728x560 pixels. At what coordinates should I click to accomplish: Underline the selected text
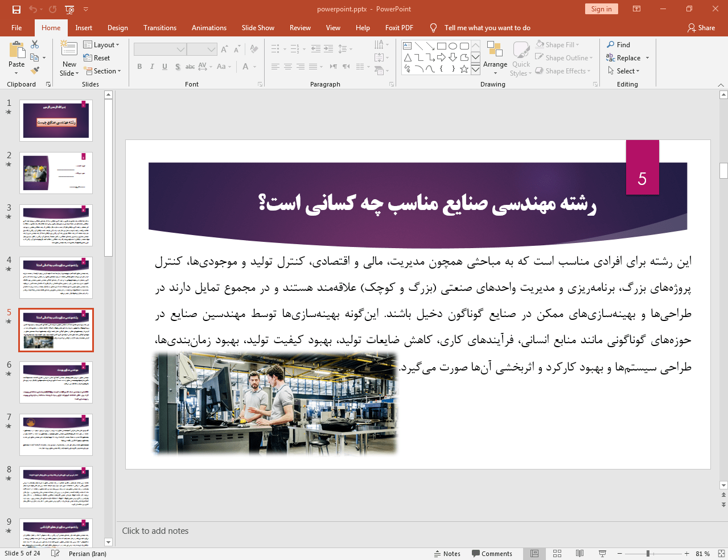(164, 67)
